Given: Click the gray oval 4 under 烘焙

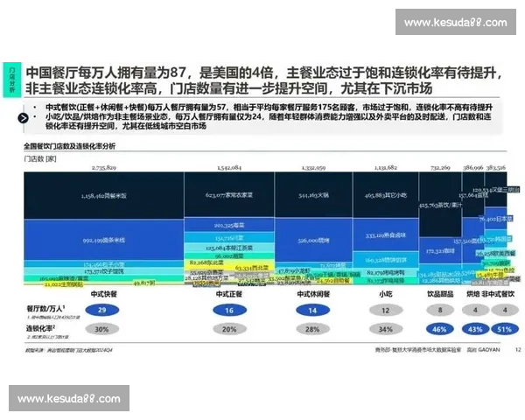Looking at the screenshot, I should tap(475, 310).
